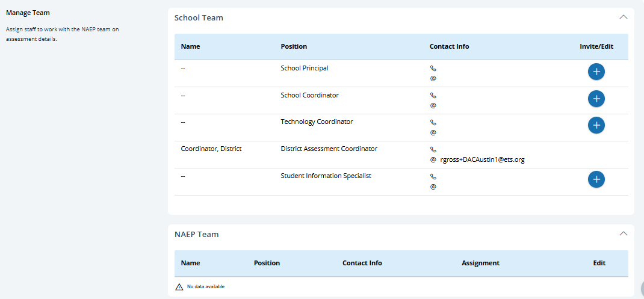The height and width of the screenshot is (299, 644).
Task: Click the plus icon for Student Information Specialist
Action: click(596, 179)
